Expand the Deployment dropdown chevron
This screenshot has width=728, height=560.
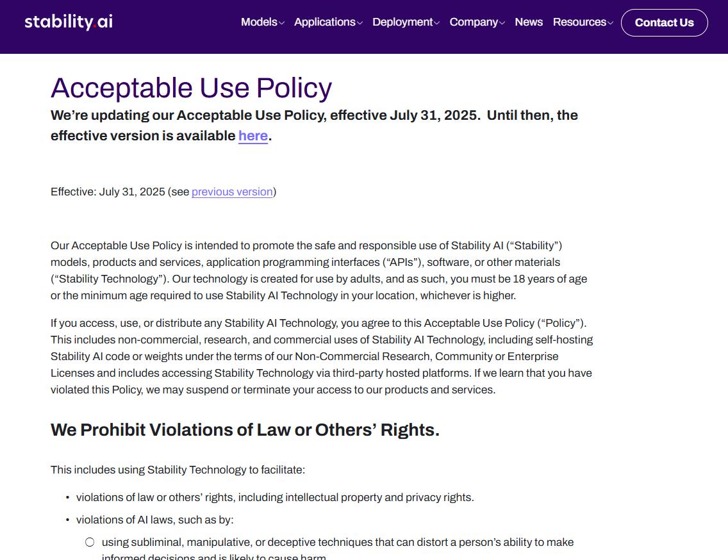437,24
